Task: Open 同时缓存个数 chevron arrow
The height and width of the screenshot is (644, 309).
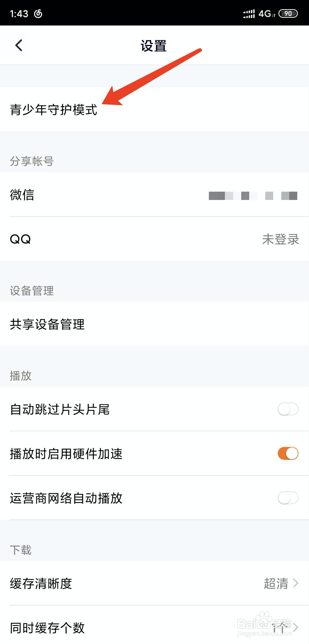Action: [x=296, y=628]
